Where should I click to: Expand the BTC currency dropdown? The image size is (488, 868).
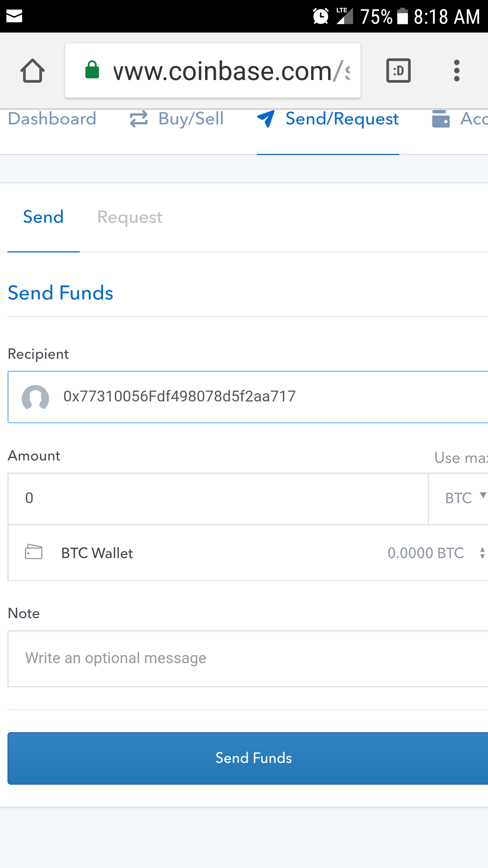[x=464, y=498]
